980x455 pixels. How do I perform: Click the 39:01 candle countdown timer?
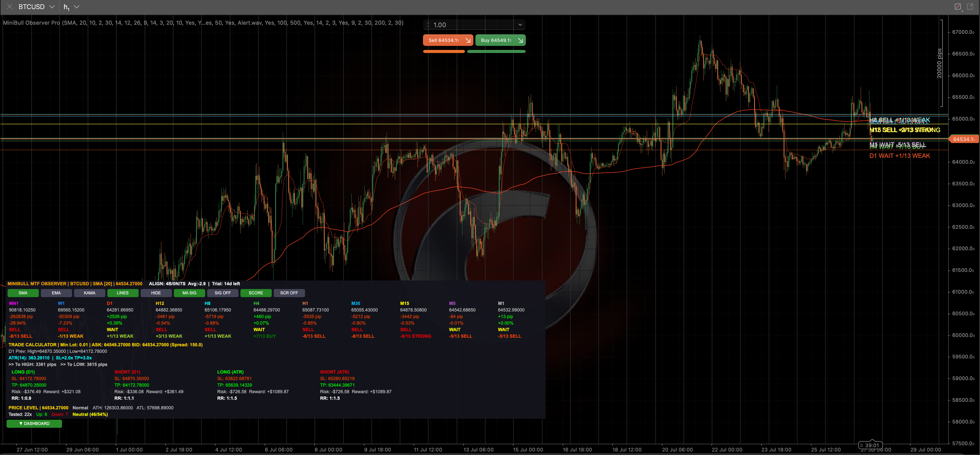tap(870, 445)
